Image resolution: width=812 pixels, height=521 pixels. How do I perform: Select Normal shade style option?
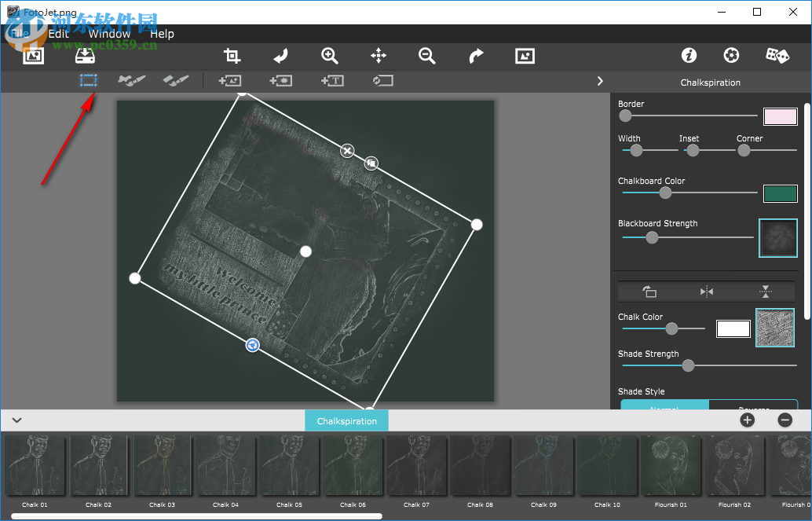pyautogui.click(x=664, y=406)
